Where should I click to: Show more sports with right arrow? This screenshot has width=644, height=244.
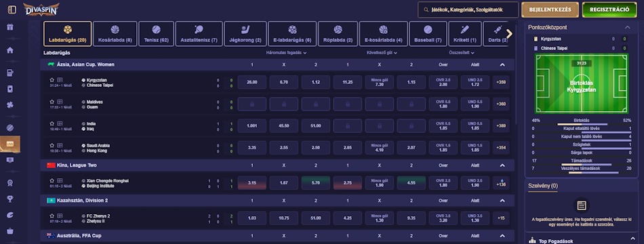pyautogui.click(x=509, y=34)
